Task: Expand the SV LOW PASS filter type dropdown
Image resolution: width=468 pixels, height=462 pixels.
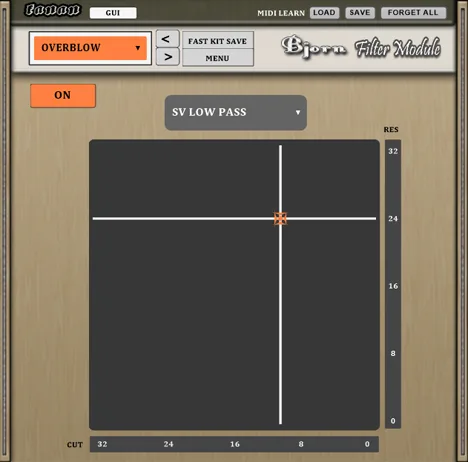Action: click(x=236, y=112)
